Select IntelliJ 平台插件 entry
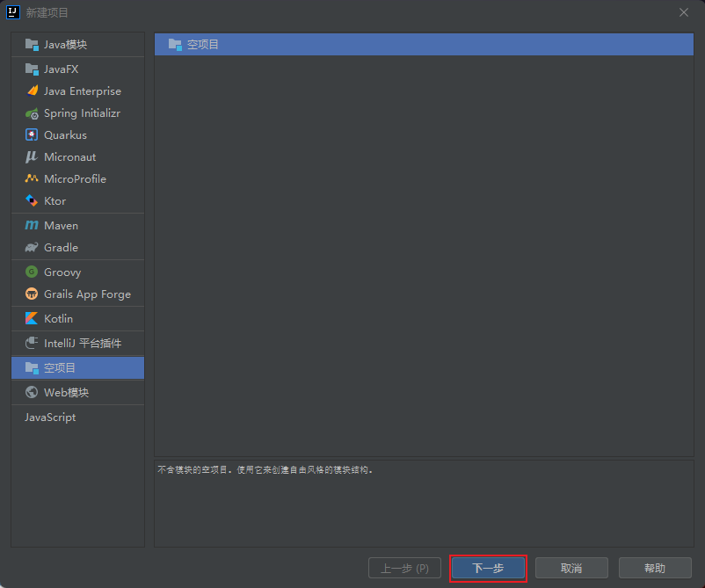This screenshot has width=705, height=588. 77,343
